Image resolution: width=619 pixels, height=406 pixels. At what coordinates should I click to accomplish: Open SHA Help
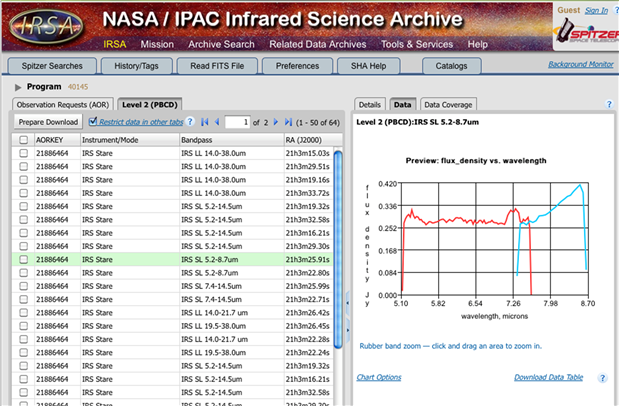click(x=369, y=66)
